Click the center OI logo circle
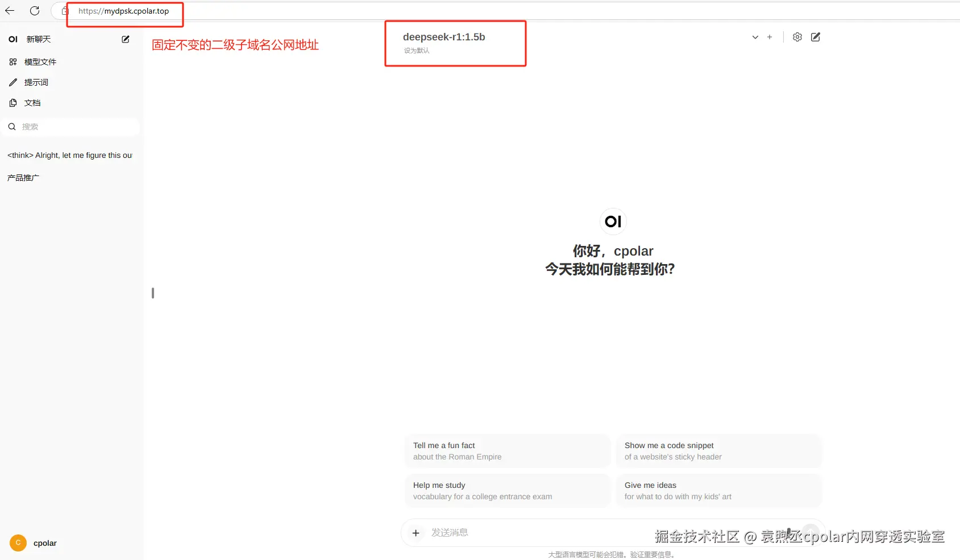The width and height of the screenshot is (960, 560). [x=613, y=222]
